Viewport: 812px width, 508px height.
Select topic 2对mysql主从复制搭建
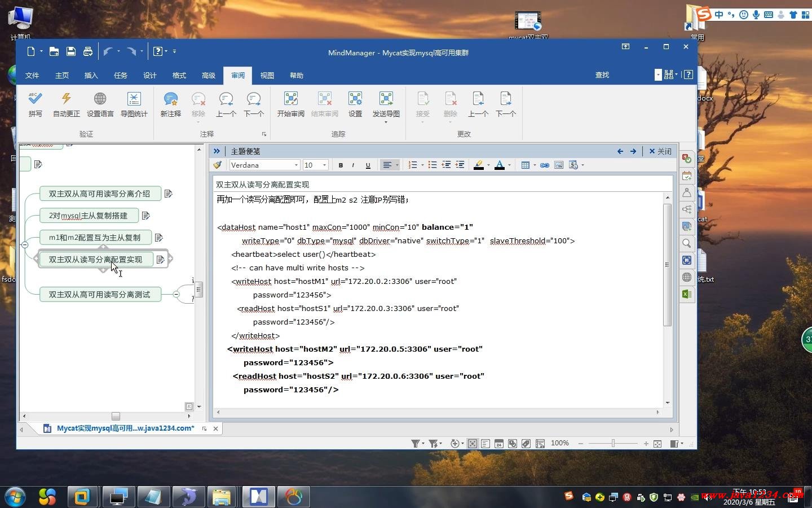coord(89,216)
